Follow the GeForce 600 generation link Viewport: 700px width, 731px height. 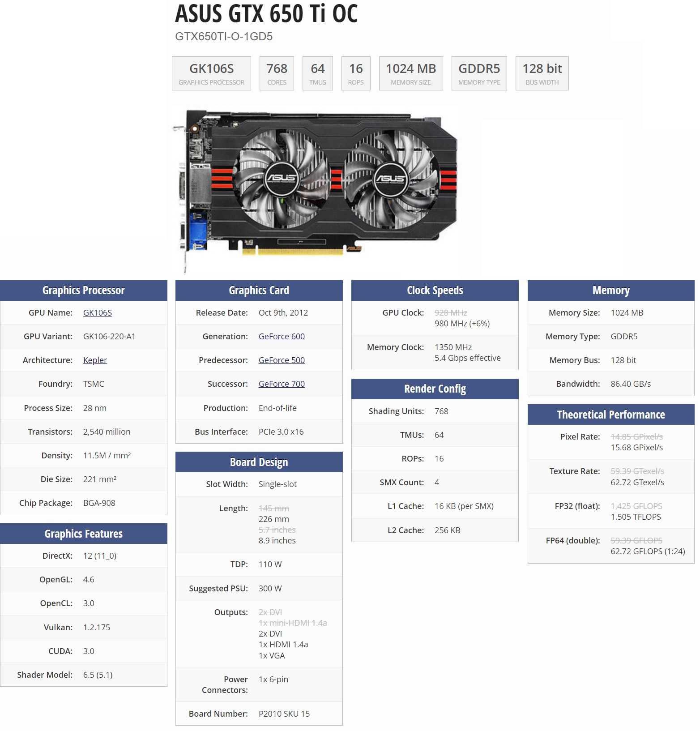282,336
